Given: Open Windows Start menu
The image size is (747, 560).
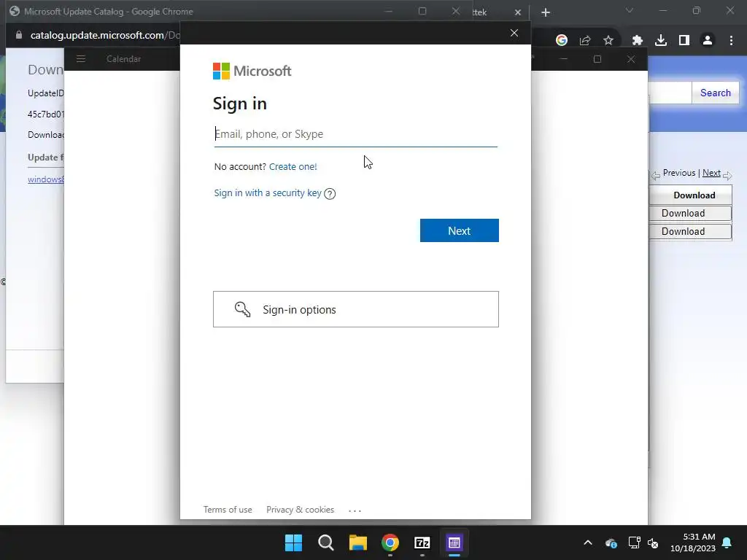Looking at the screenshot, I should tap(293, 542).
